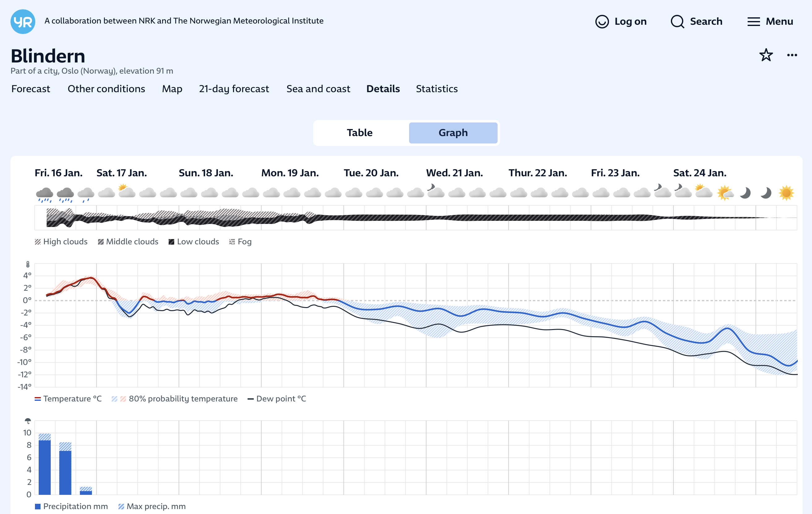Go to the 21-day forecast tab
The height and width of the screenshot is (514, 812).
[x=234, y=89]
